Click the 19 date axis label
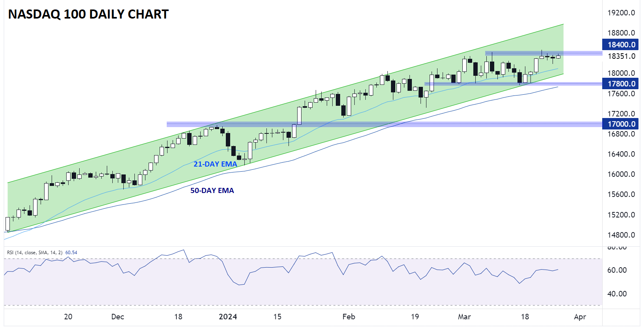644x328 pixels. 415,317
